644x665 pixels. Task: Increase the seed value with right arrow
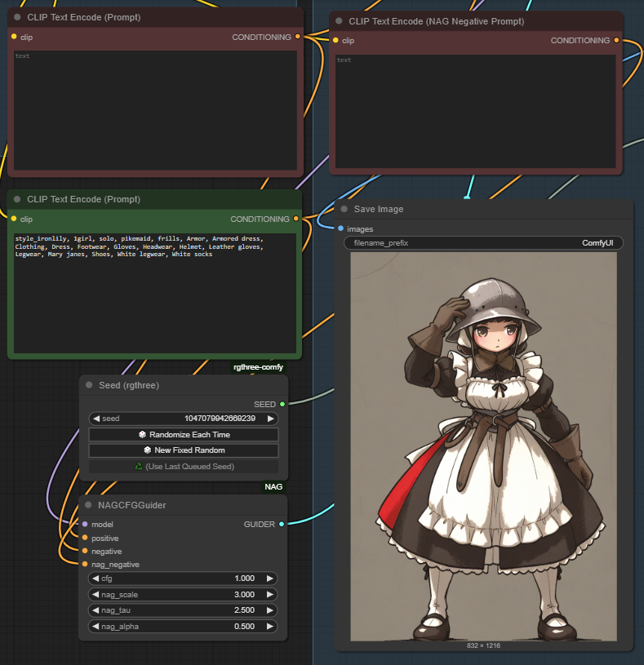pos(271,419)
